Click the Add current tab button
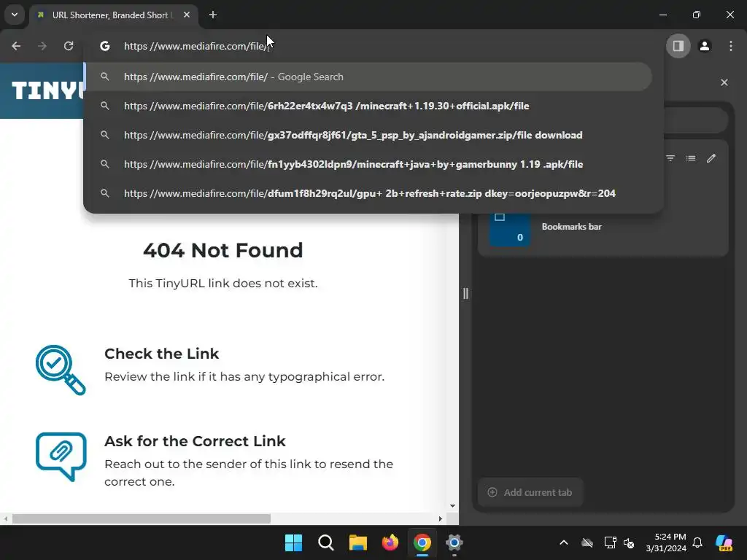 pos(530,492)
